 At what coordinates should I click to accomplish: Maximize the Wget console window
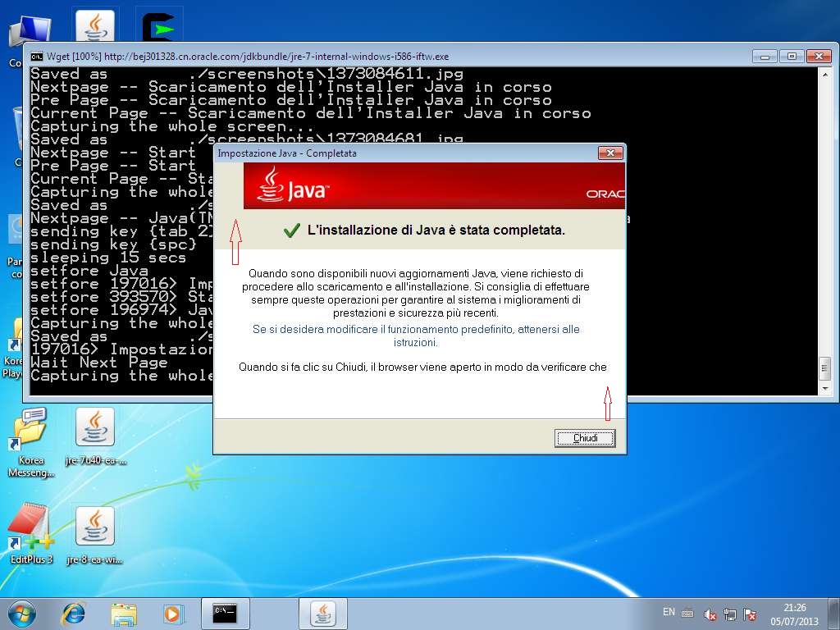pyautogui.click(x=791, y=57)
